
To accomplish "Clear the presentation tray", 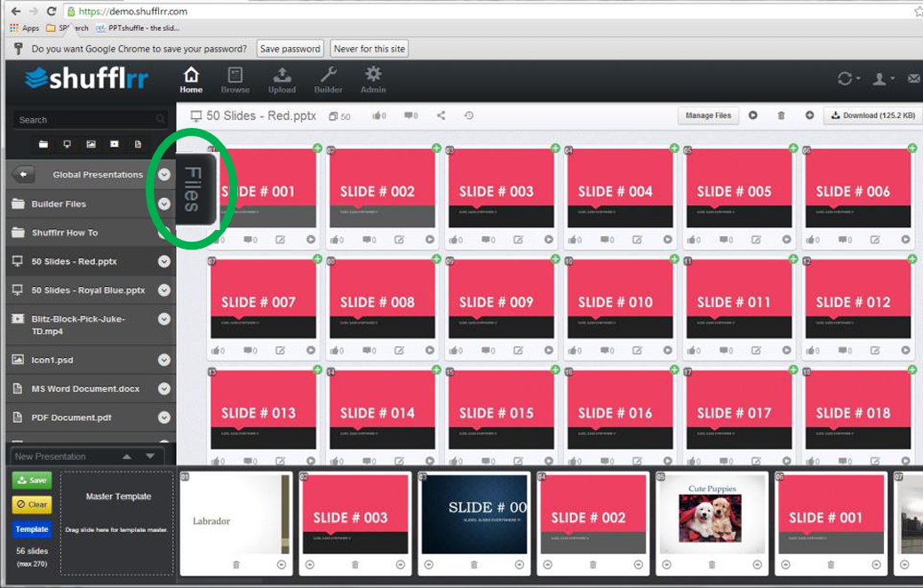I will pyautogui.click(x=32, y=505).
